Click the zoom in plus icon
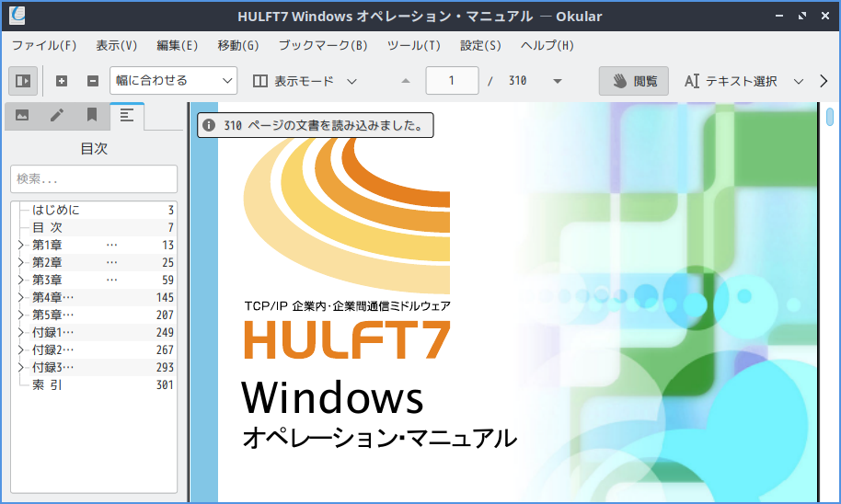 (62, 81)
